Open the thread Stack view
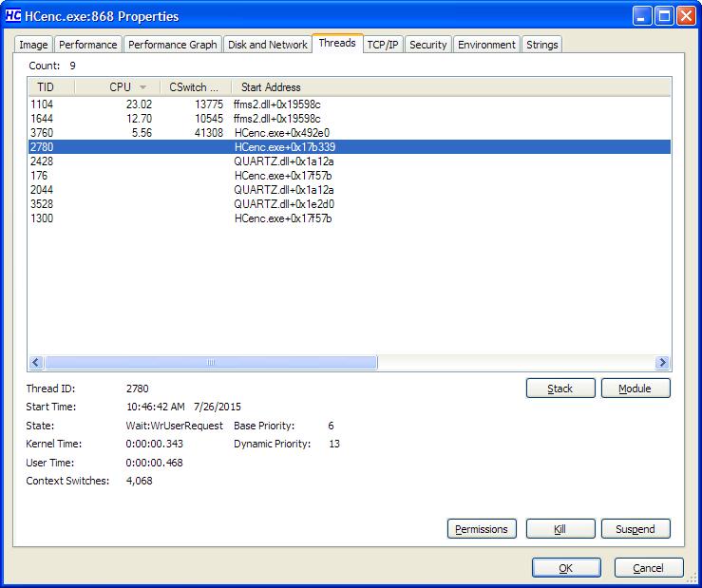The image size is (702, 588). pyautogui.click(x=560, y=389)
